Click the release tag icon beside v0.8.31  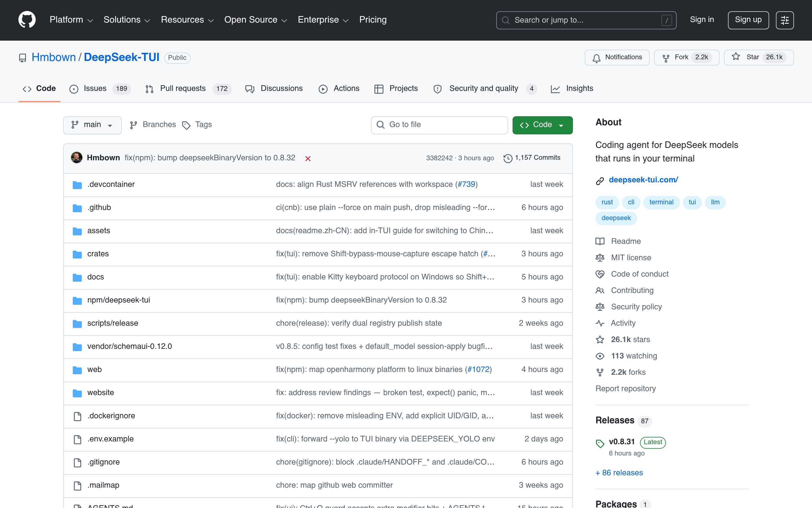pos(600,443)
